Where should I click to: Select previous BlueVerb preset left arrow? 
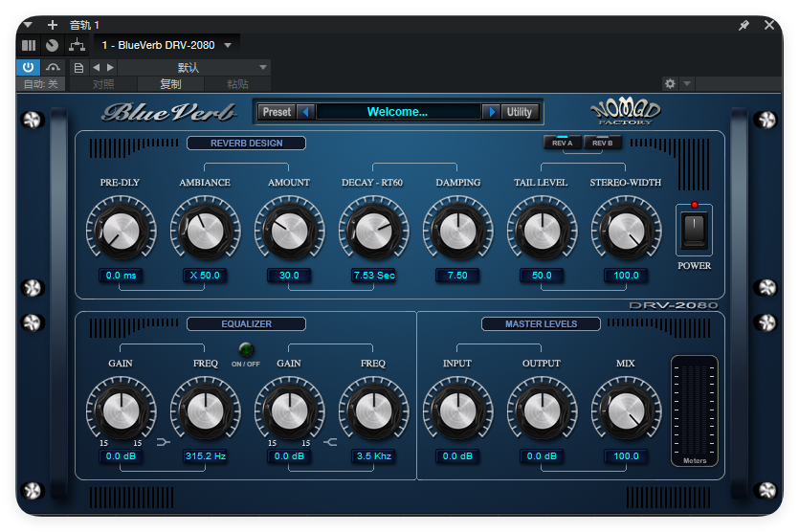coord(306,112)
